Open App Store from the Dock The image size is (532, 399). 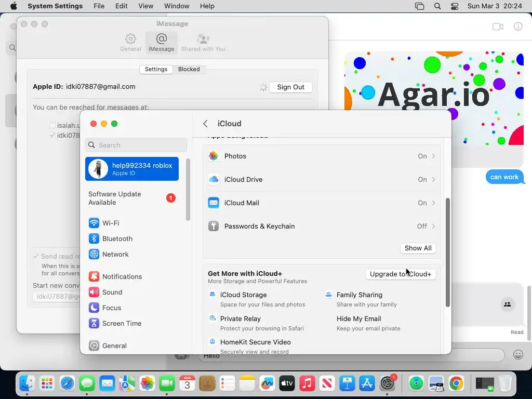coord(367,383)
